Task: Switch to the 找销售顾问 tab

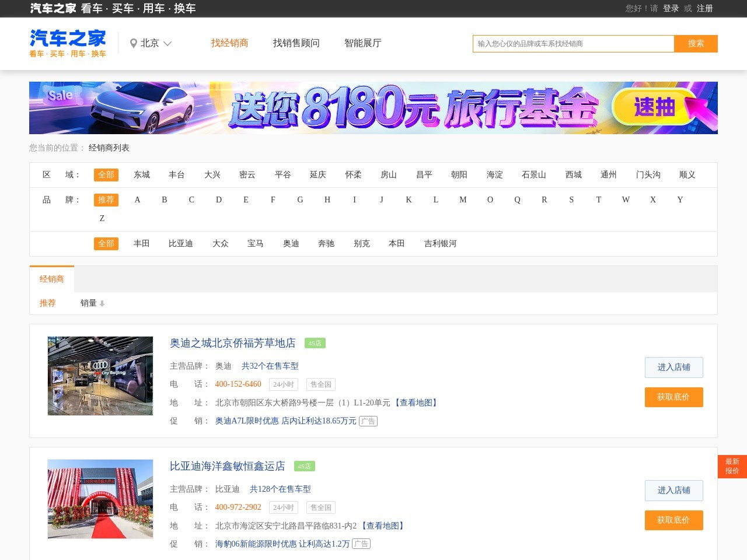Action: [296, 43]
